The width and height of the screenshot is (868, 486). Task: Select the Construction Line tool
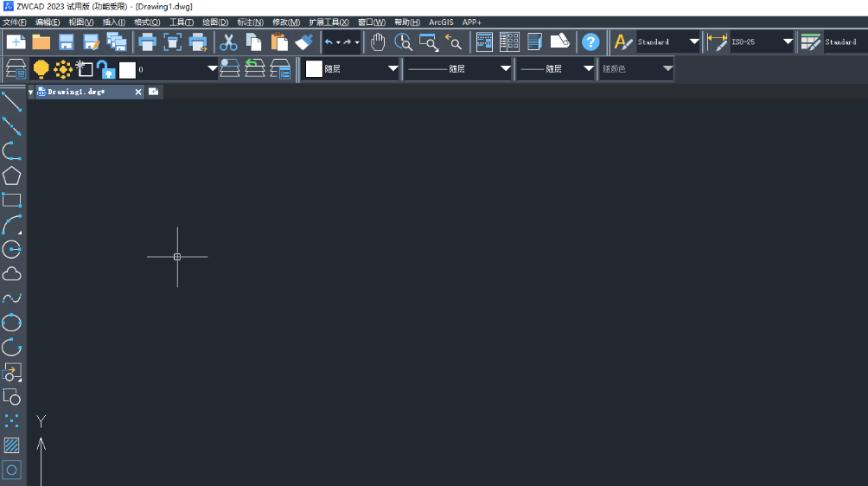click(x=11, y=127)
